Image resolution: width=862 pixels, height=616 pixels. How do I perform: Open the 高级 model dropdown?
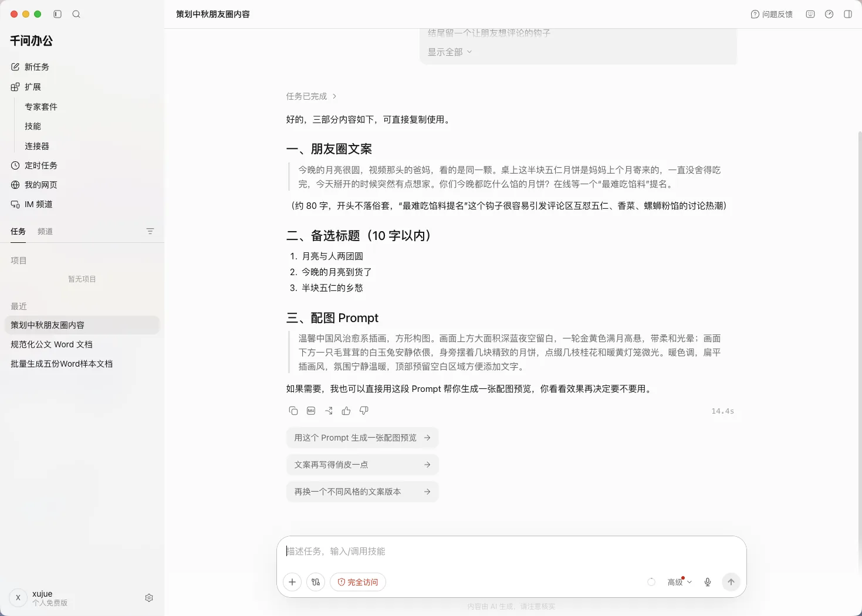coord(680,582)
